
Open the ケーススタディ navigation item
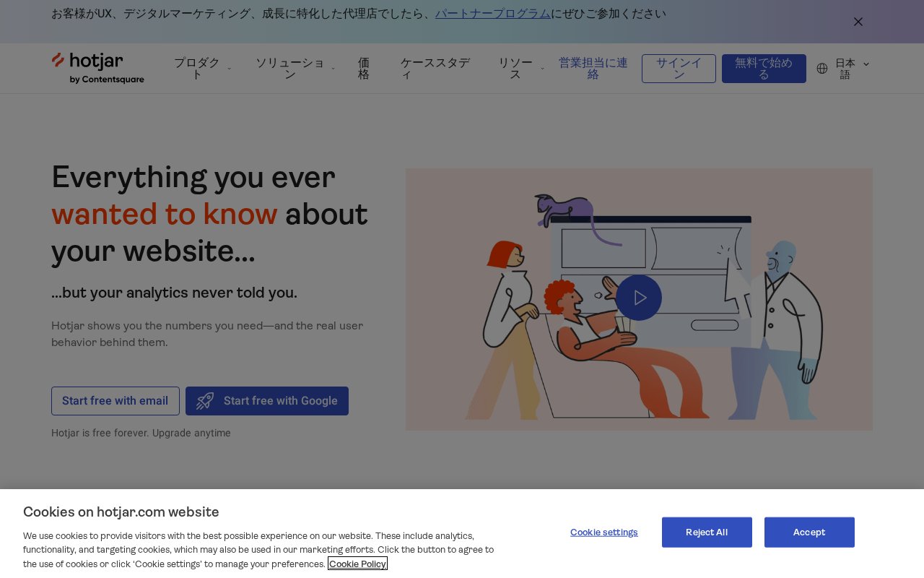pyautogui.click(x=435, y=69)
